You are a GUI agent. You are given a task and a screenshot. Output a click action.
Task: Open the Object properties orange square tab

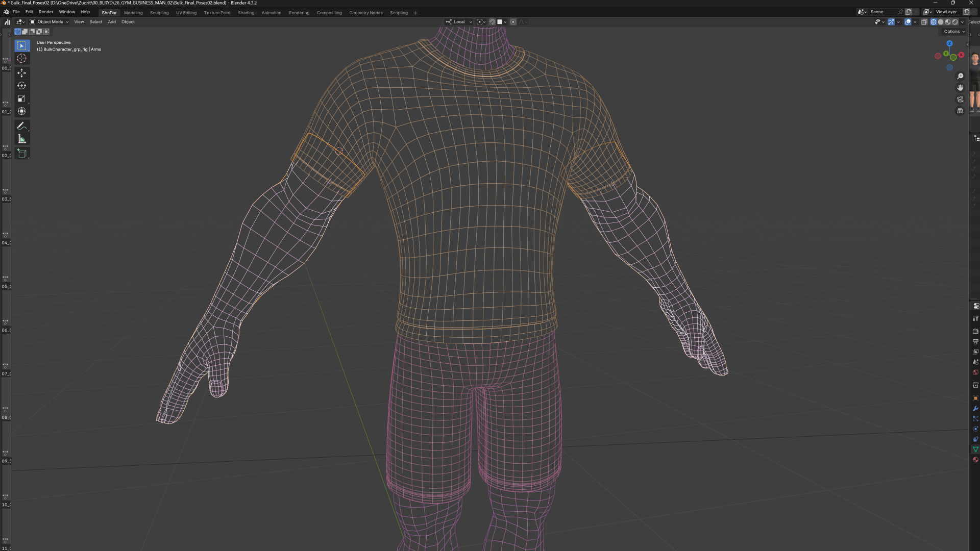point(975,398)
